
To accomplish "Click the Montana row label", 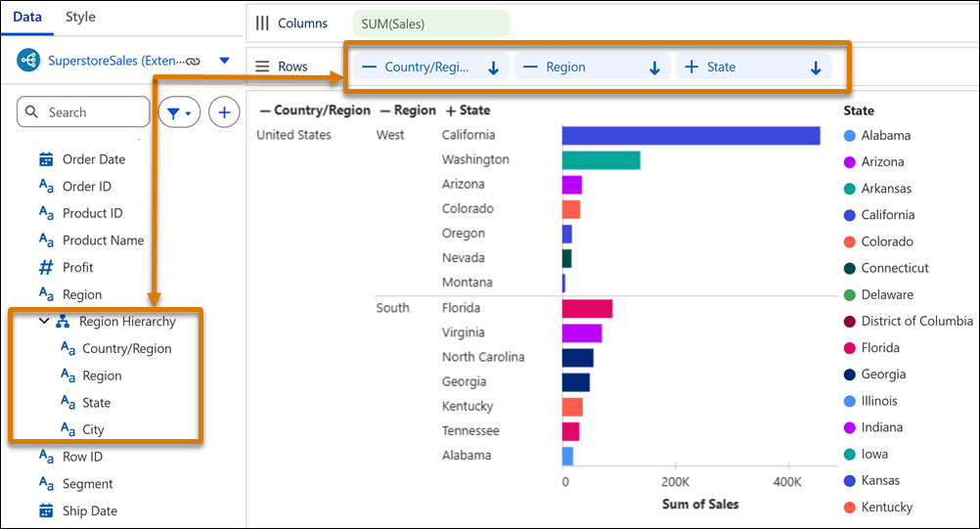I will pyautogui.click(x=467, y=282).
